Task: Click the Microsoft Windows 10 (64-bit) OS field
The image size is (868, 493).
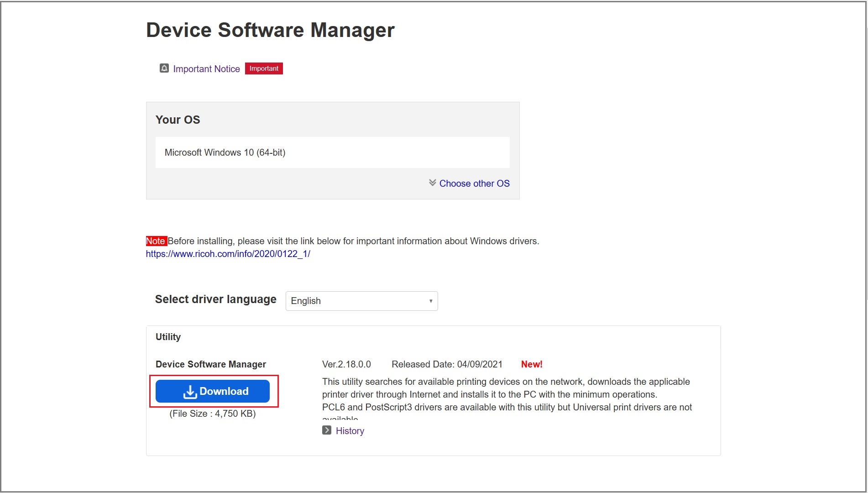Action: tap(332, 152)
